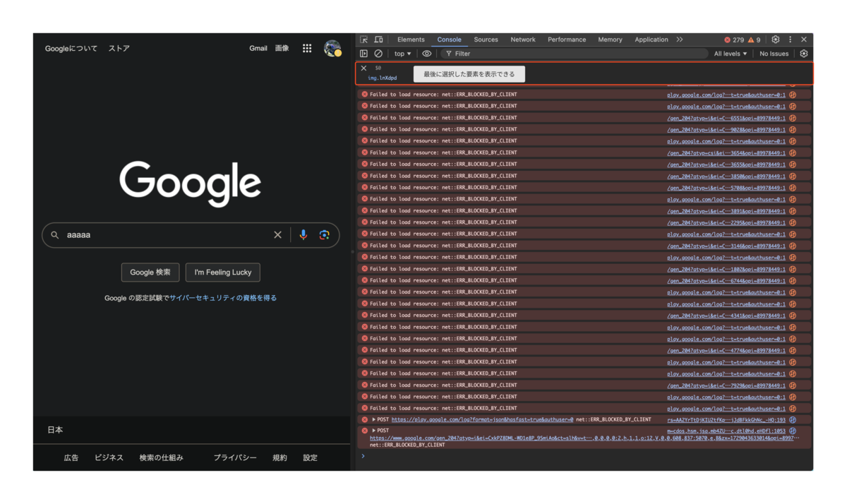
Task: Open the Google apps grid icon
Action: [x=307, y=48]
